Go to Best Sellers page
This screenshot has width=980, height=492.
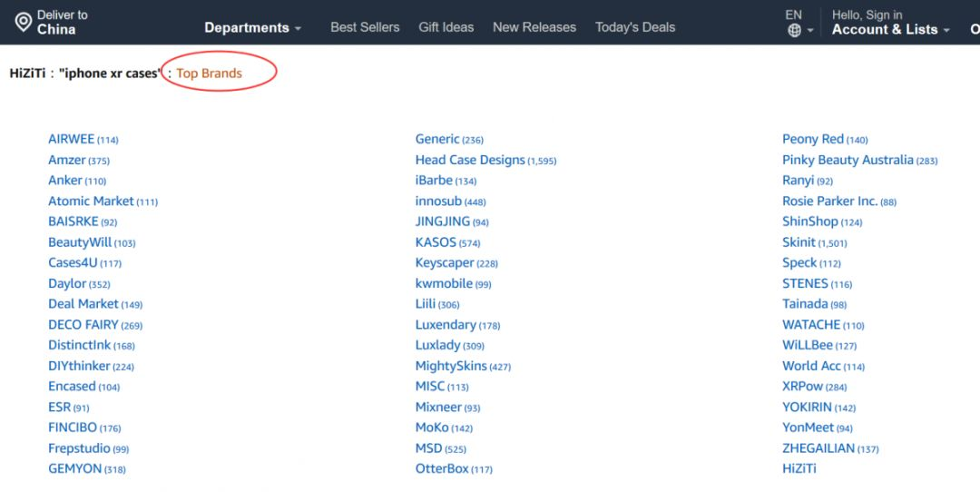(365, 27)
